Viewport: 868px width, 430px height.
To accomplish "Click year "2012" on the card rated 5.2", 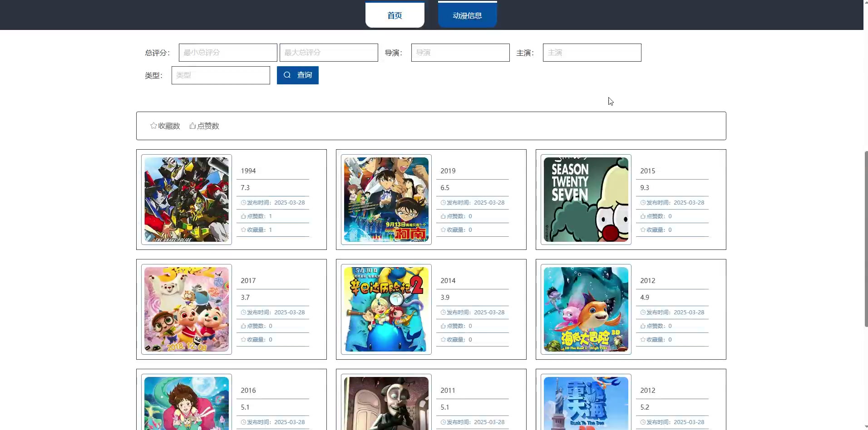I will pyautogui.click(x=648, y=391).
